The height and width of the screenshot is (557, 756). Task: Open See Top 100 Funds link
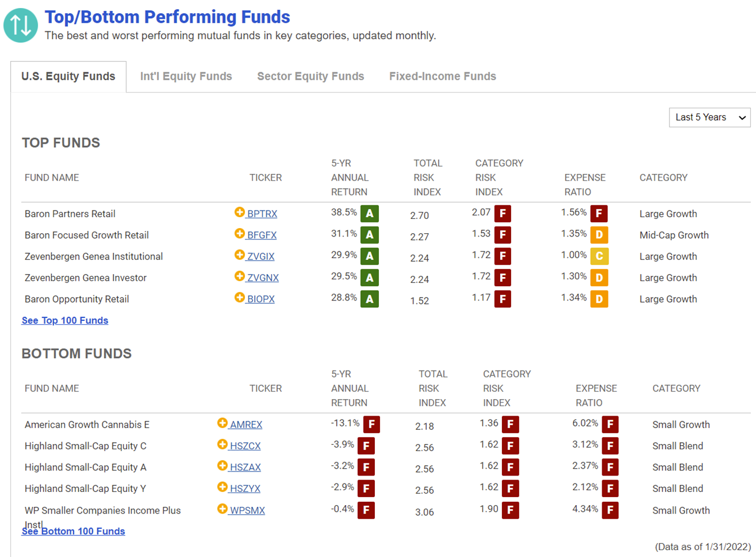point(65,320)
